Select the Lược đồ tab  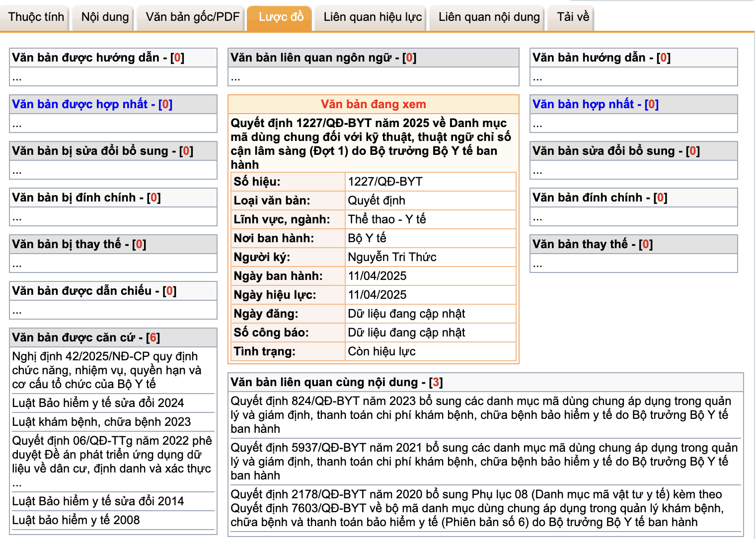[281, 17]
